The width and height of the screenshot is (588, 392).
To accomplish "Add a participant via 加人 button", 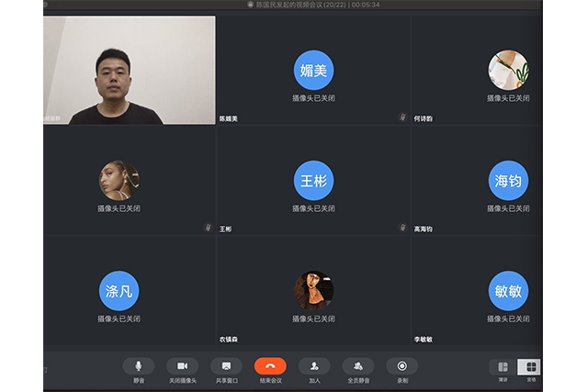I will [314, 366].
